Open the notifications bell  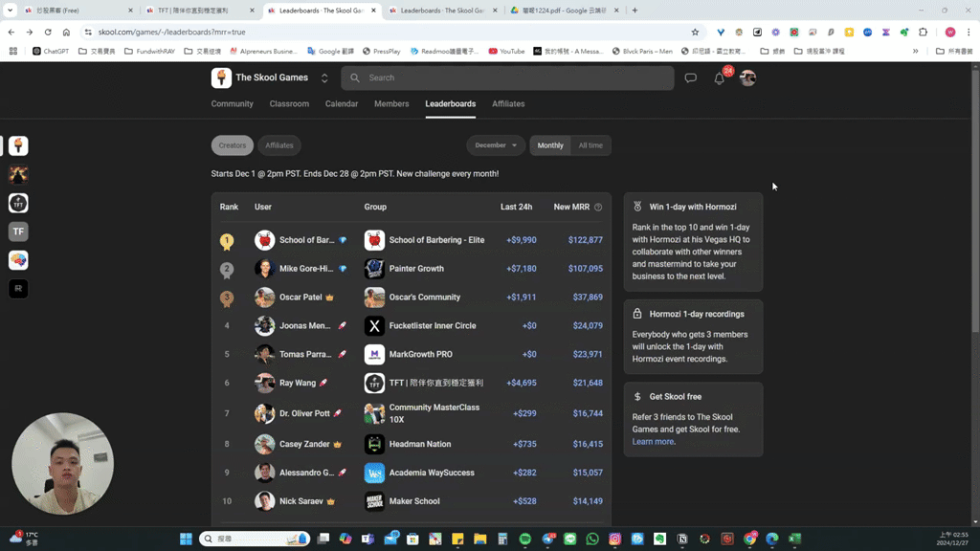pos(720,78)
